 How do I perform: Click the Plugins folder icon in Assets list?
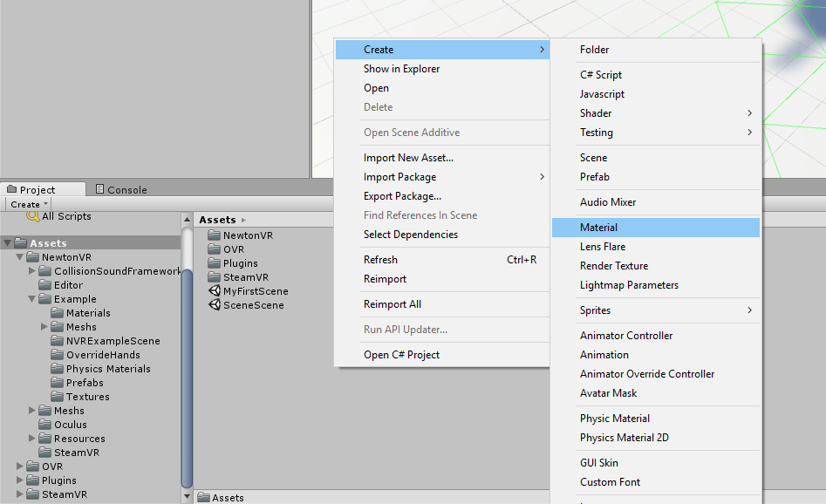[x=214, y=262]
